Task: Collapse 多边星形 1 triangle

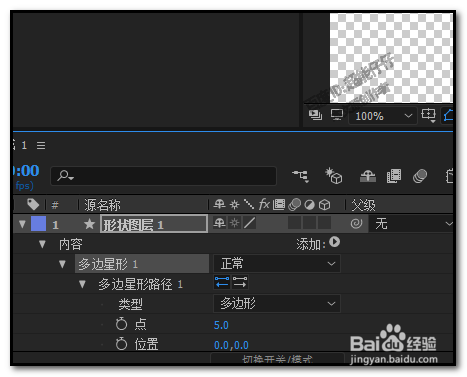Action: coord(62,264)
